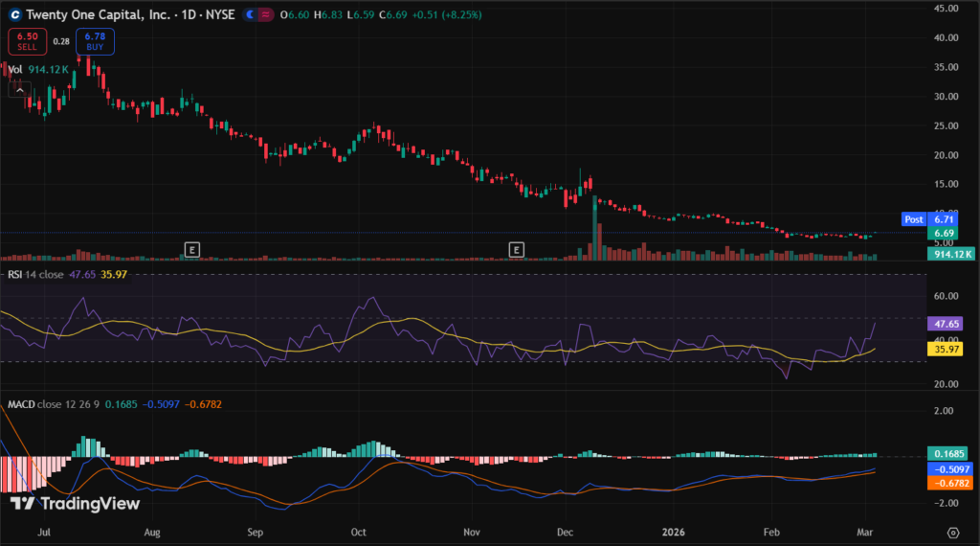Click the purple 47.65 RSI value label
Viewport: 980px width, 546px height.
[x=949, y=324]
